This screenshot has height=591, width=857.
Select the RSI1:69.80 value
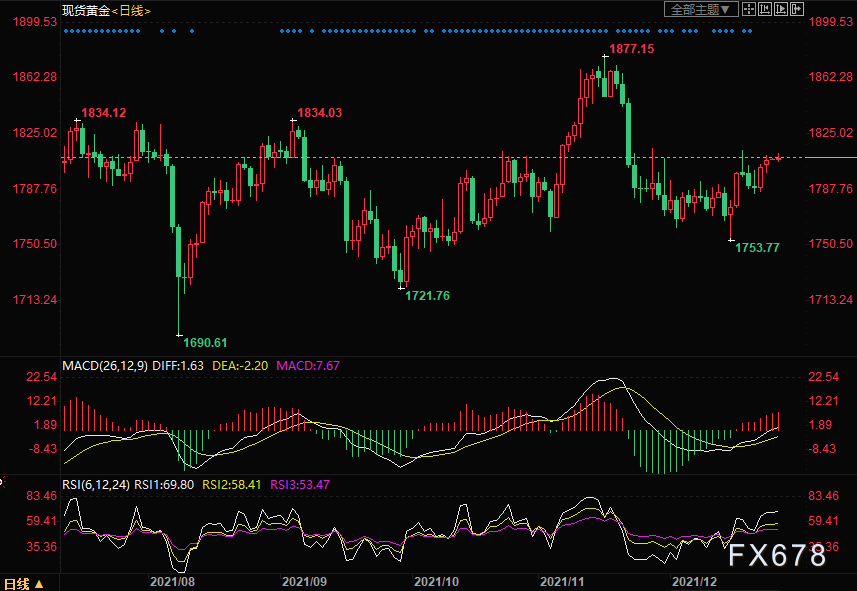click(x=164, y=484)
